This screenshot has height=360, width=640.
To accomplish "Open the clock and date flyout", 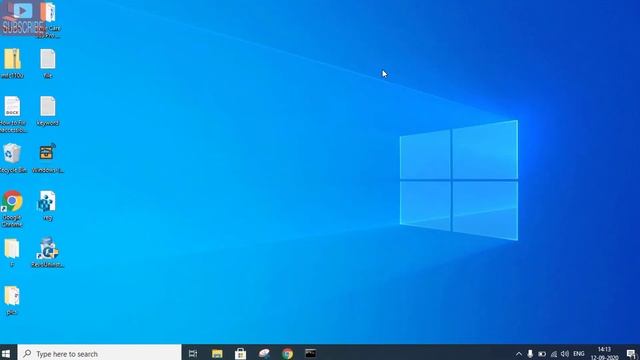I will (x=604, y=353).
